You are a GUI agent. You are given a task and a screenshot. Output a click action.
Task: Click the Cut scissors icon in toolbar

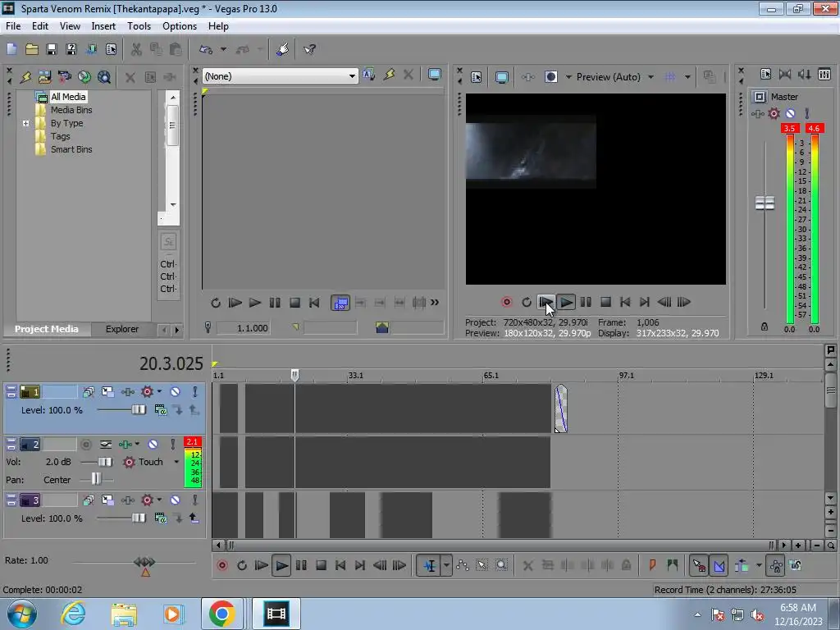point(136,49)
